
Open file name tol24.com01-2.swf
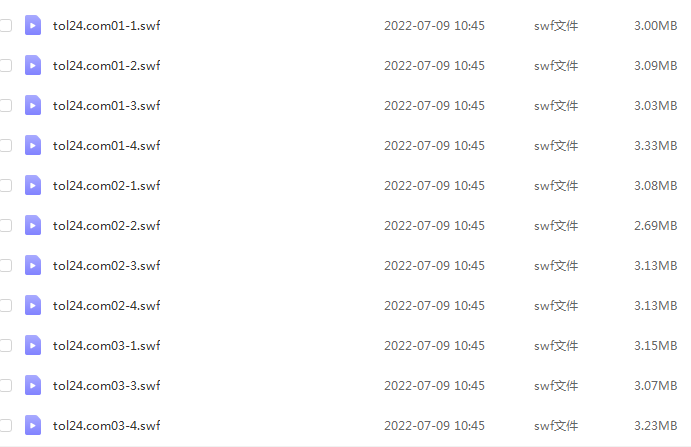tap(106, 66)
